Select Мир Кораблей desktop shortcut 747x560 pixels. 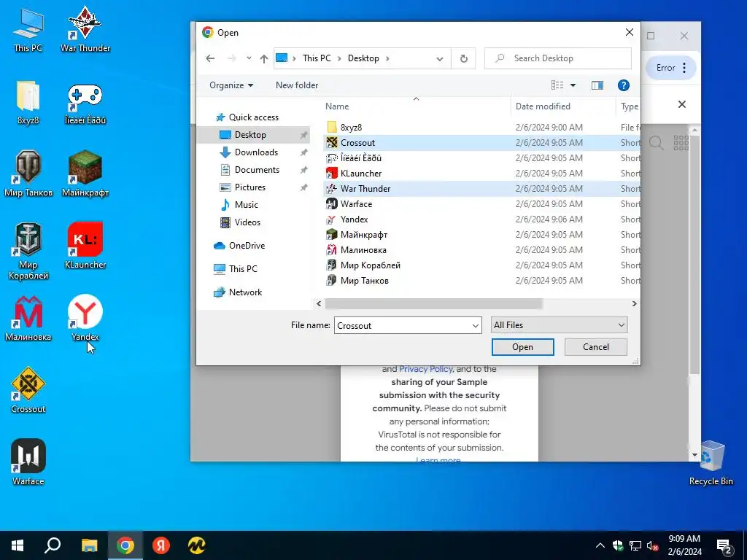[x=28, y=251]
